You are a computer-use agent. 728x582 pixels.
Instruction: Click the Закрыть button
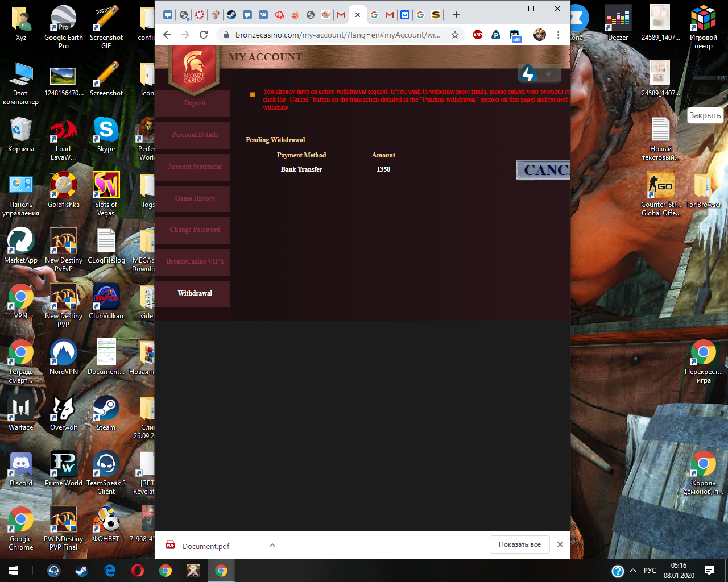[705, 115]
